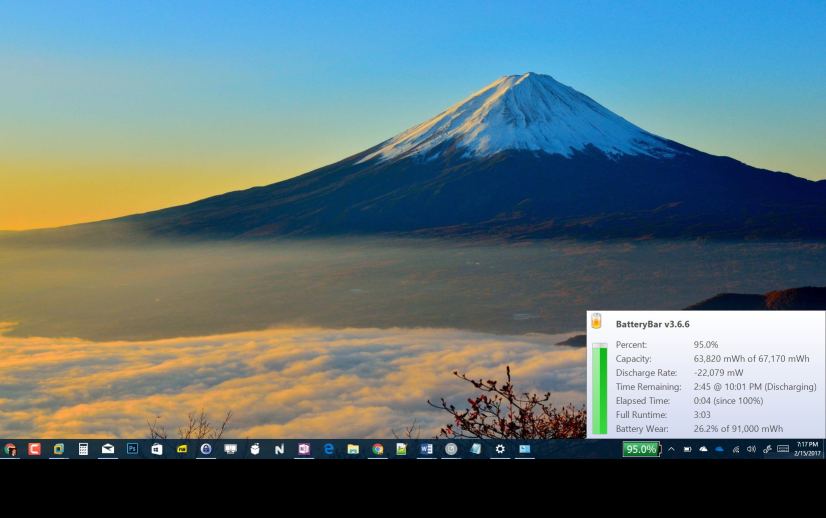Open the touch keyboard tray button
This screenshot has width=826, height=519.
[x=783, y=449]
